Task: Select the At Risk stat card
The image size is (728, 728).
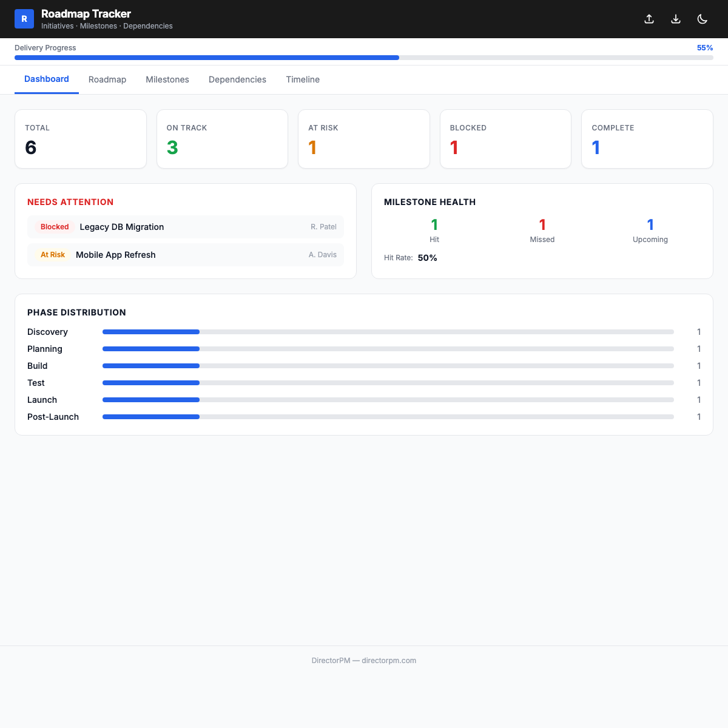Action: point(364,139)
